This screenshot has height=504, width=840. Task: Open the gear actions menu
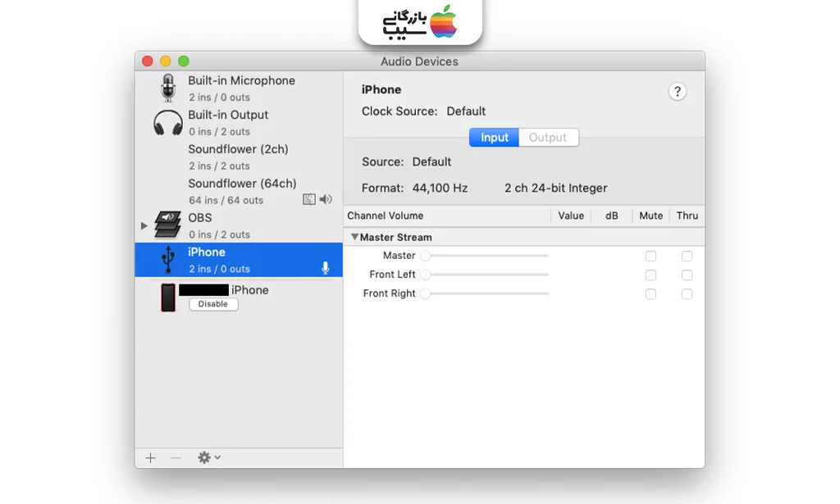(x=209, y=457)
